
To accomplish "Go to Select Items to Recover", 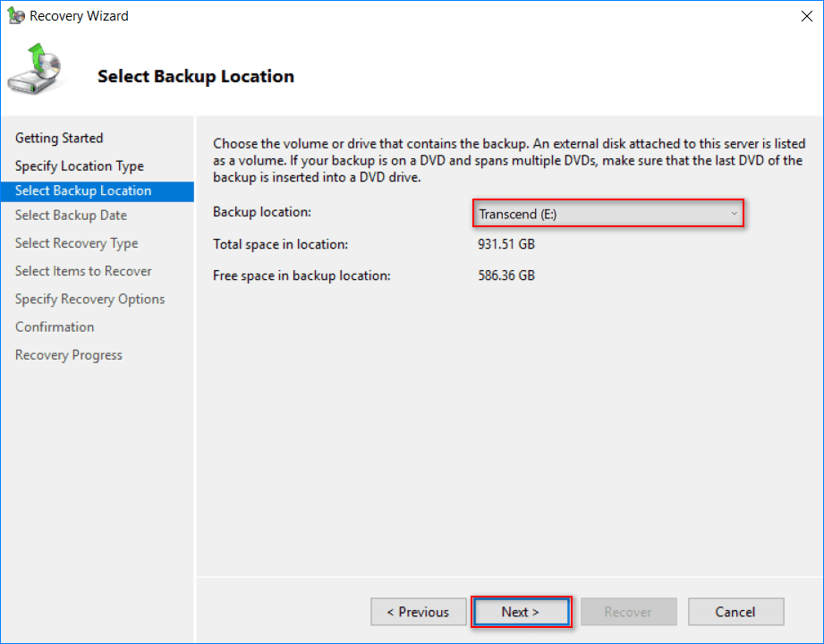I will [83, 271].
